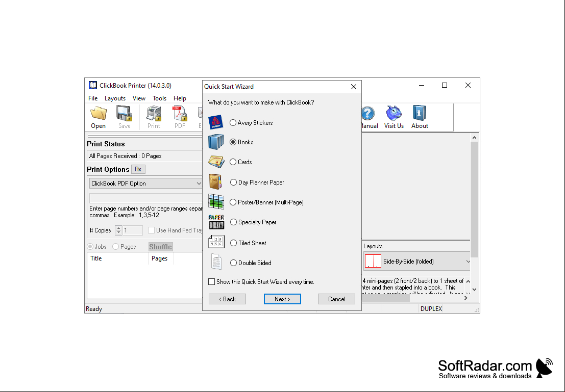Click the Side-By-Side layout thumbnail
565x392 pixels.
pyautogui.click(x=373, y=261)
